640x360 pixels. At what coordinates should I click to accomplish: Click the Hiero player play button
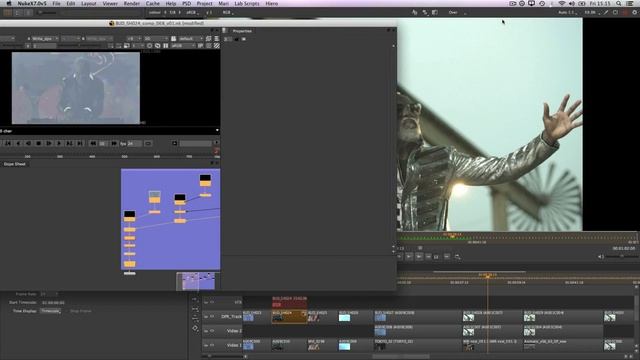pyautogui.click(x=409, y=257)
